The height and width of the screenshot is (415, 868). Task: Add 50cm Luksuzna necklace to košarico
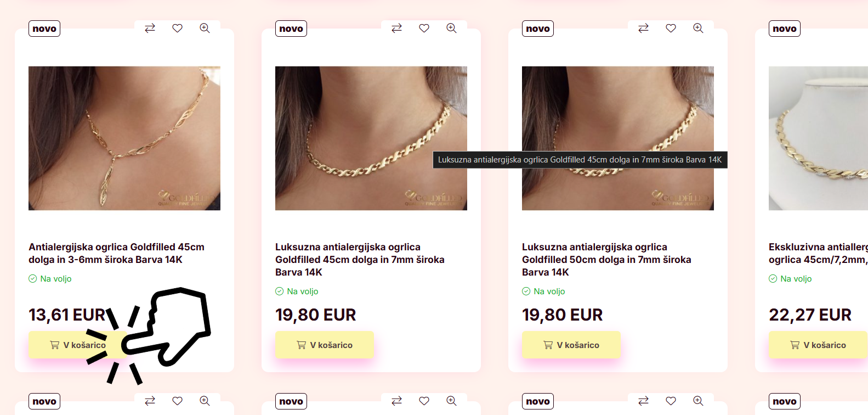point(571,345)
